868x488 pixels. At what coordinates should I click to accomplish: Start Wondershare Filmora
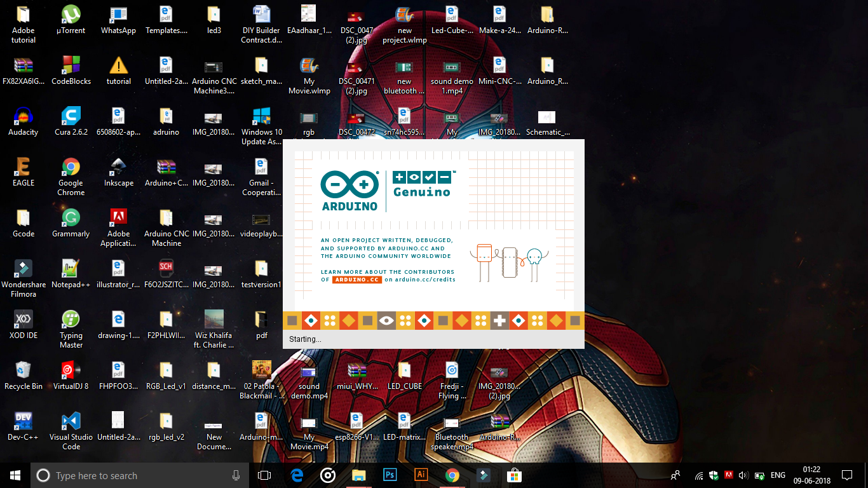[x=24, y=269]
